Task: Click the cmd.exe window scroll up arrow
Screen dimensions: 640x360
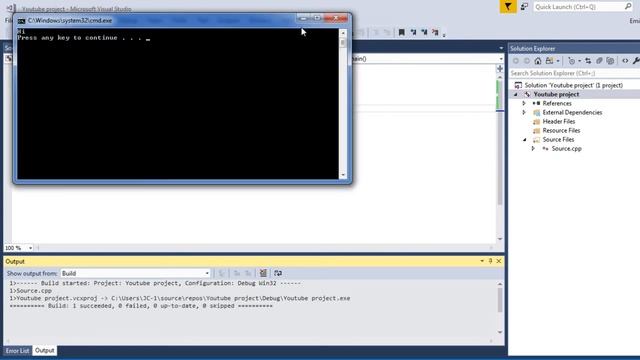Action: (343, 33)
